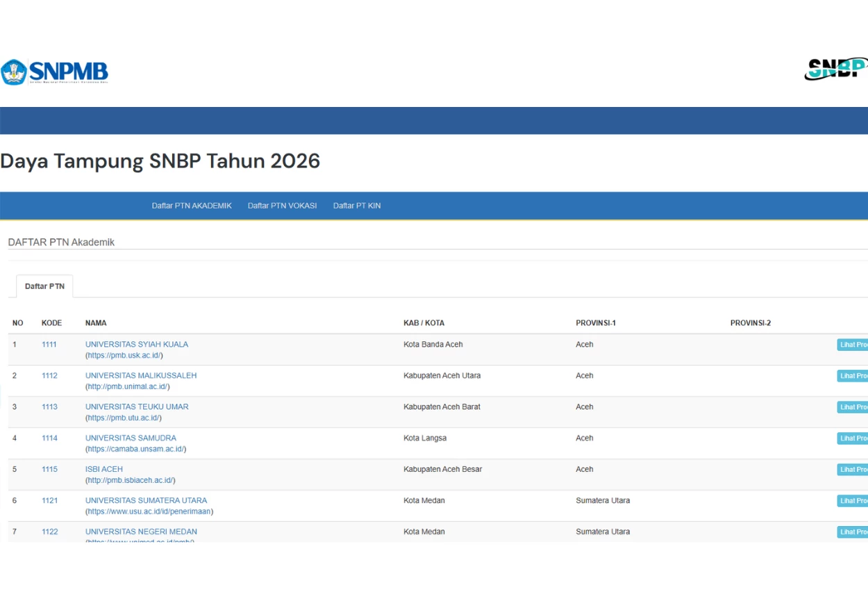Open UNIVERSITAS SUMATERA UTARA link
This screenshot has height=590, width=868.
coord(146,501)
